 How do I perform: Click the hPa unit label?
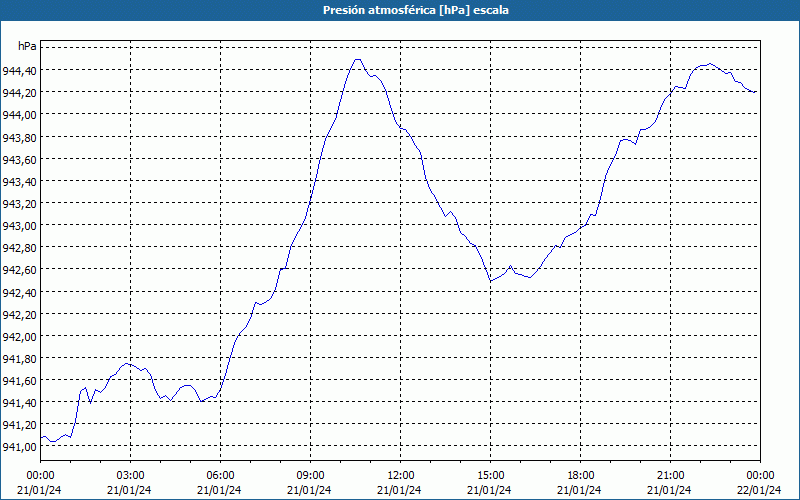(27, 46)
